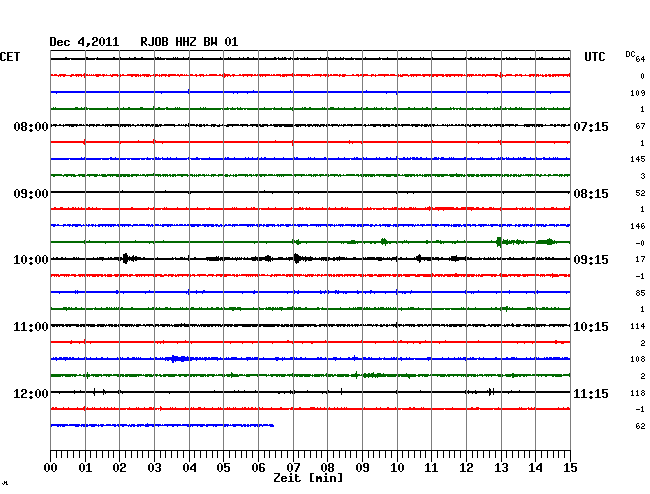
Task: Click the UTC time label "09:15"
Action: (x=591, y=260)
